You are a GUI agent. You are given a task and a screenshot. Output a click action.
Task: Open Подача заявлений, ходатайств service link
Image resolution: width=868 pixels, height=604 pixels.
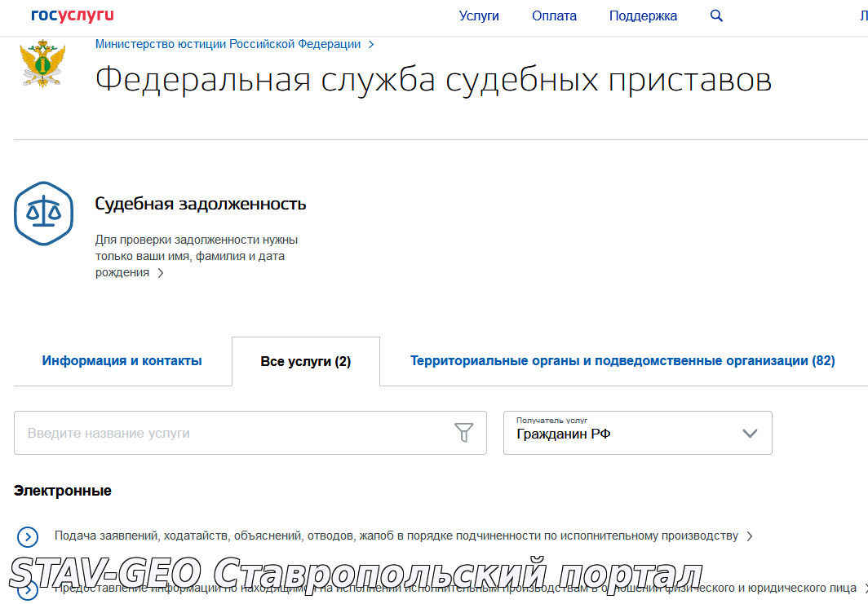[396, 536]
